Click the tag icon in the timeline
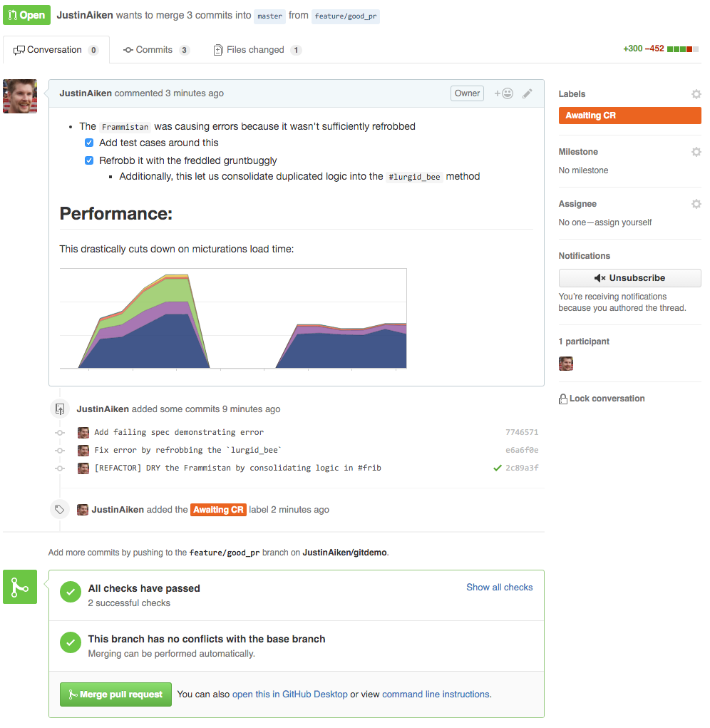This screenshot has height=728, width=710. pos(59,509)
